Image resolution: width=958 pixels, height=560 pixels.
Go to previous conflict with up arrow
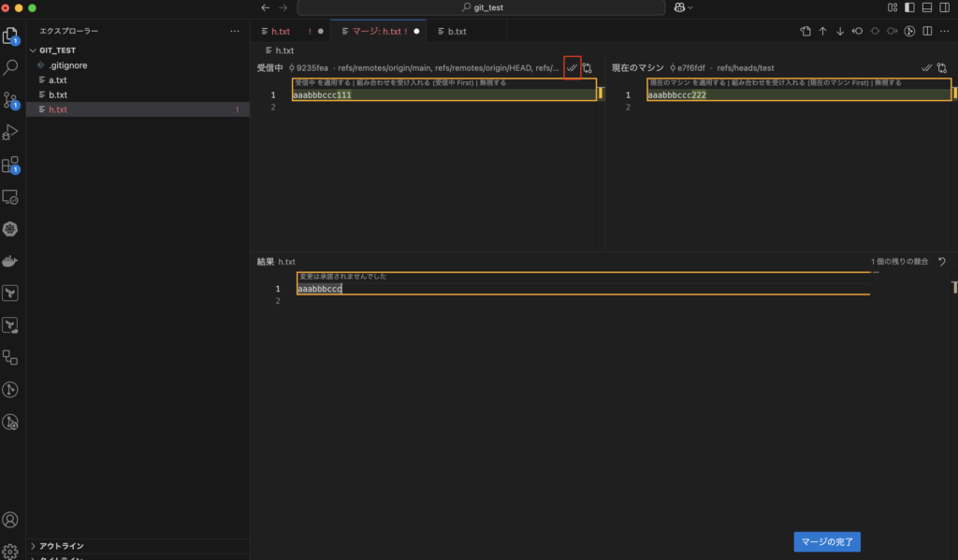pyautogui.click(x=823, y=31)
